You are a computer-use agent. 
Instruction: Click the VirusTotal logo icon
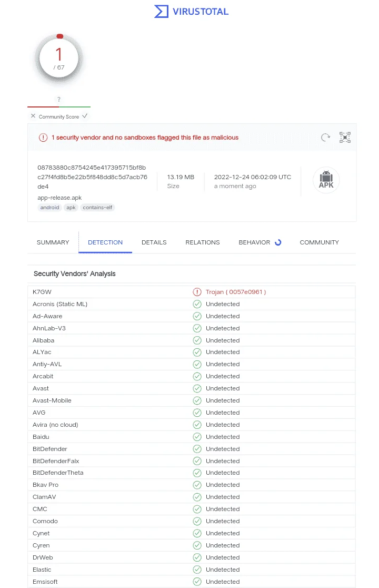pyautogui.click(x=161, y=11)
